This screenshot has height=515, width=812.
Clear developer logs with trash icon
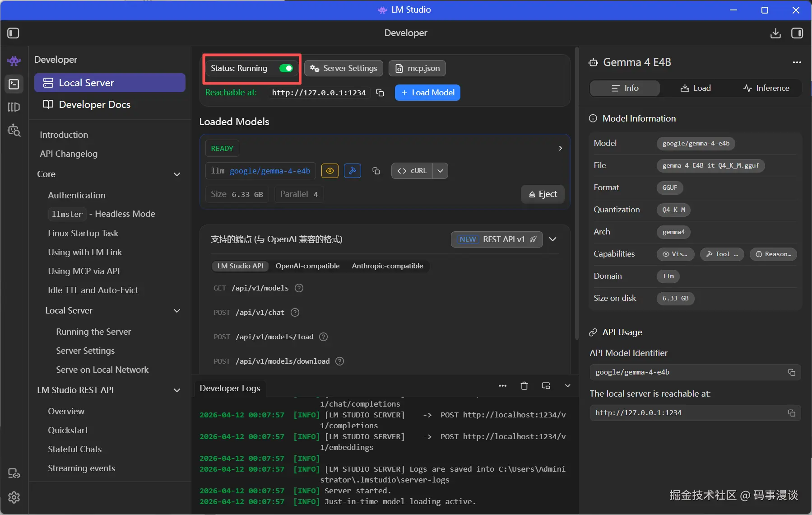pyautogui.click(x=524, y=386)
